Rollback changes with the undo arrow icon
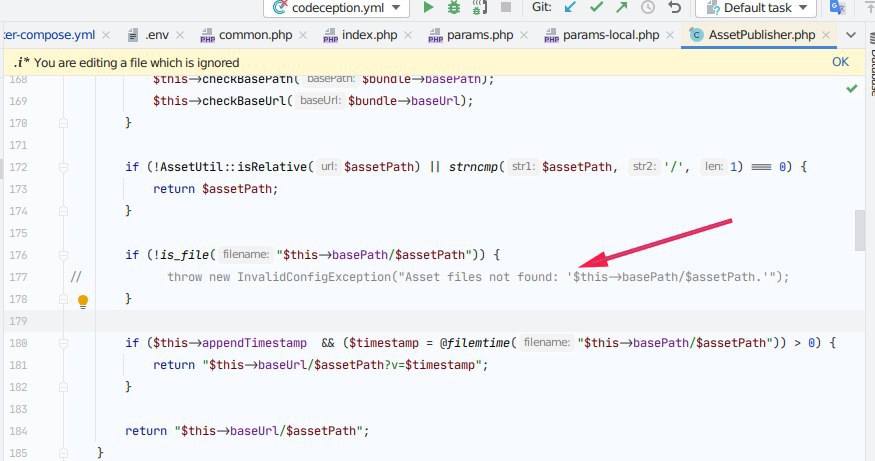Image resolution: width=875 pixels, height=461 pixels. click(675, 7)
